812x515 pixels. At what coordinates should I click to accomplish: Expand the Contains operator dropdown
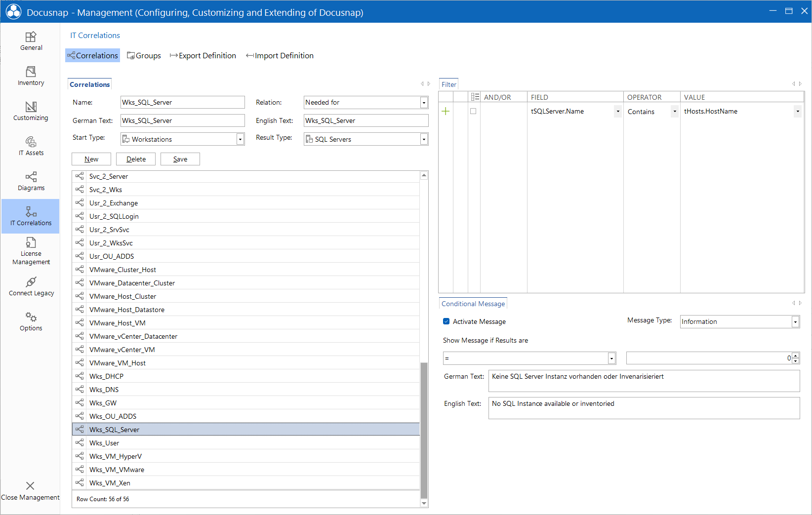point(675,112)
